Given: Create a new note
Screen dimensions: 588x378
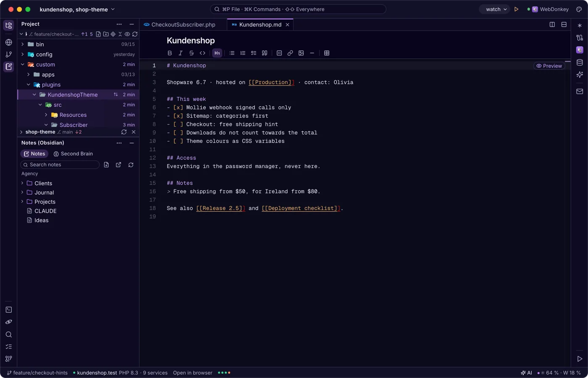Looking at the screenshot, I should click(x=106, y=165).
